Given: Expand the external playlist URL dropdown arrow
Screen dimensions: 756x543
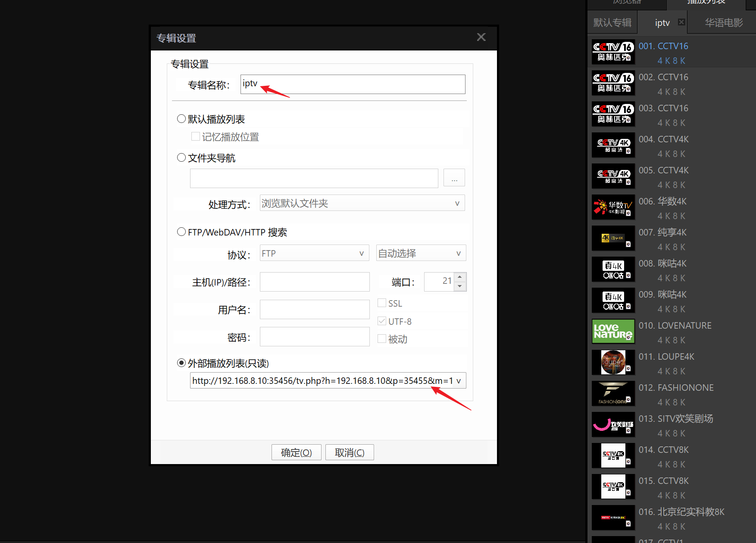Looking at the screenshot, I should 459,381.
